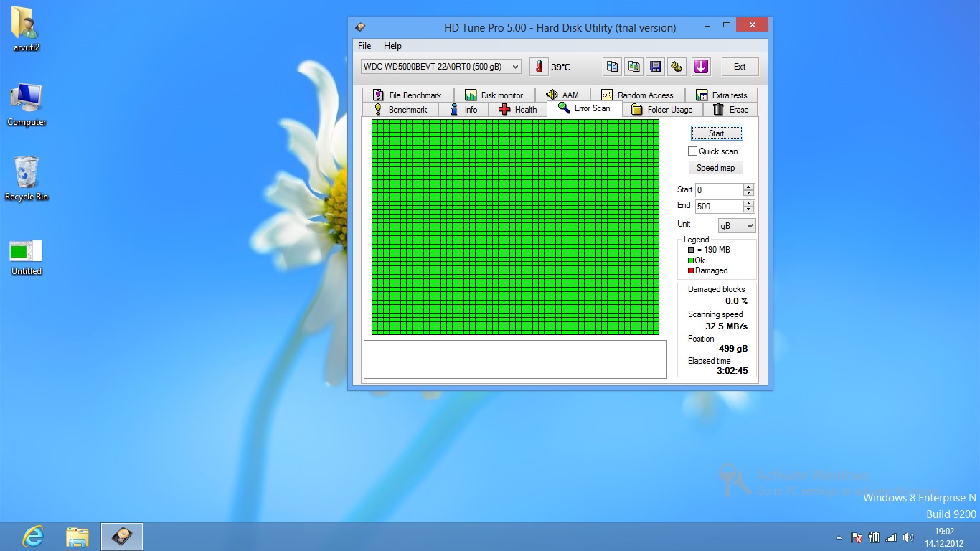Click the 0.0 % damaged blocks value
980x551 pixels.
coord(736,301)
